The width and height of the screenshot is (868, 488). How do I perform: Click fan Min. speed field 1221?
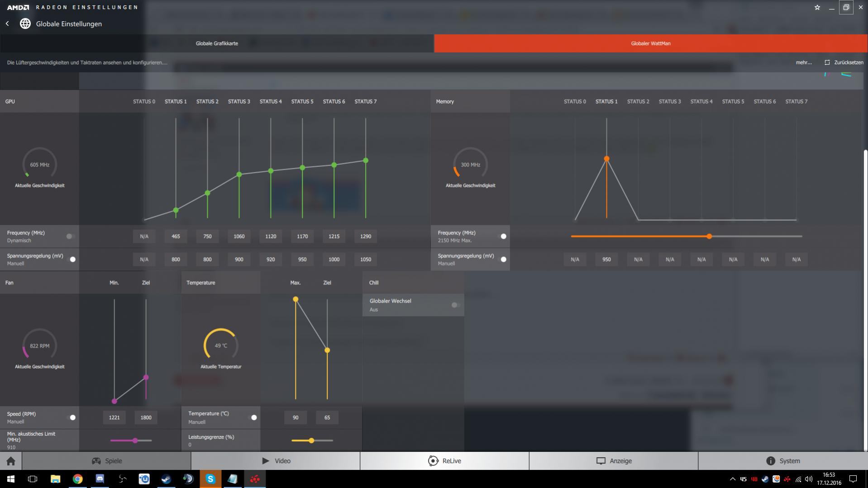tap(114, 417)
